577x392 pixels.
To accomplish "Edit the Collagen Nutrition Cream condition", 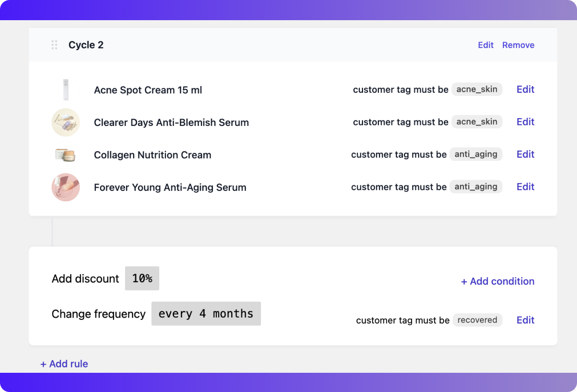I will click(525, 154).
